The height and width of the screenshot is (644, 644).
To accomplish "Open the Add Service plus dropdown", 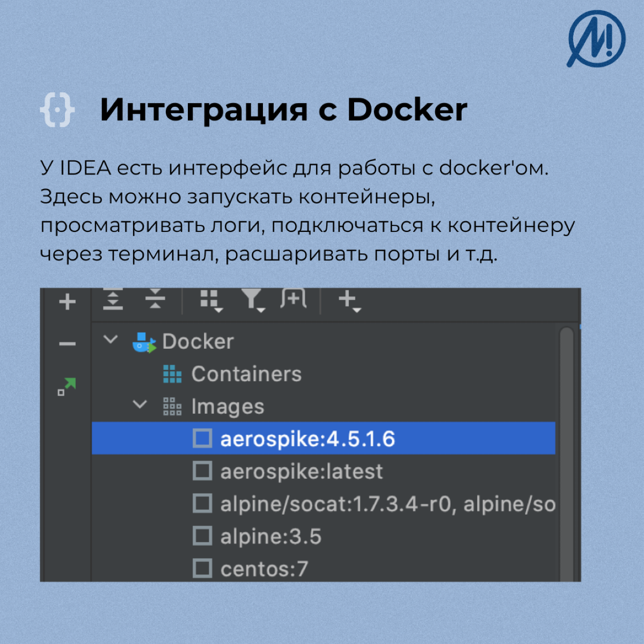I will coord(350,301).
